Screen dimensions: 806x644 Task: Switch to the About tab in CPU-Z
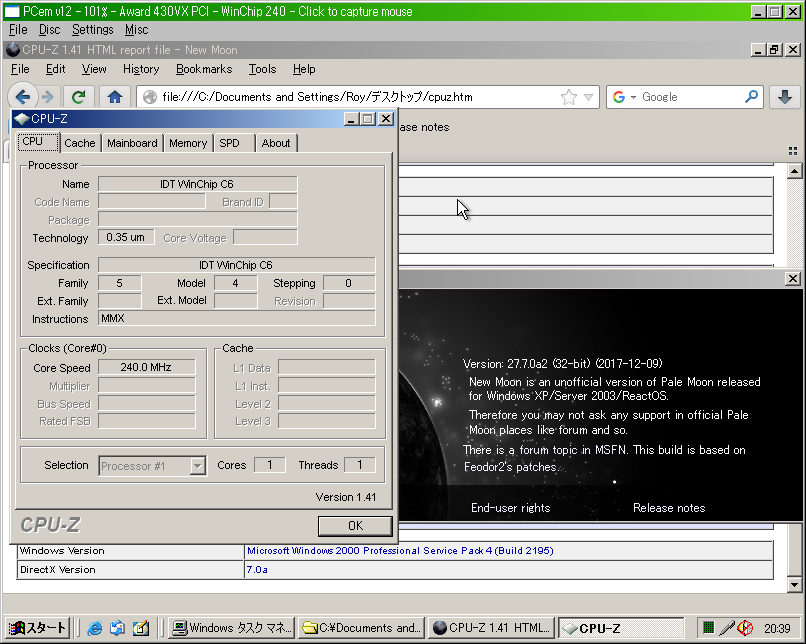tap(276, 143)
